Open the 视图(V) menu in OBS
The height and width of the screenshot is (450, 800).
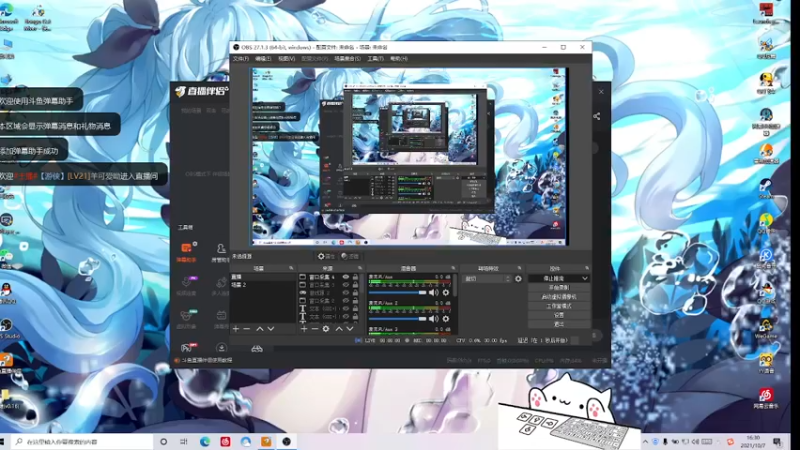point(286,59)
